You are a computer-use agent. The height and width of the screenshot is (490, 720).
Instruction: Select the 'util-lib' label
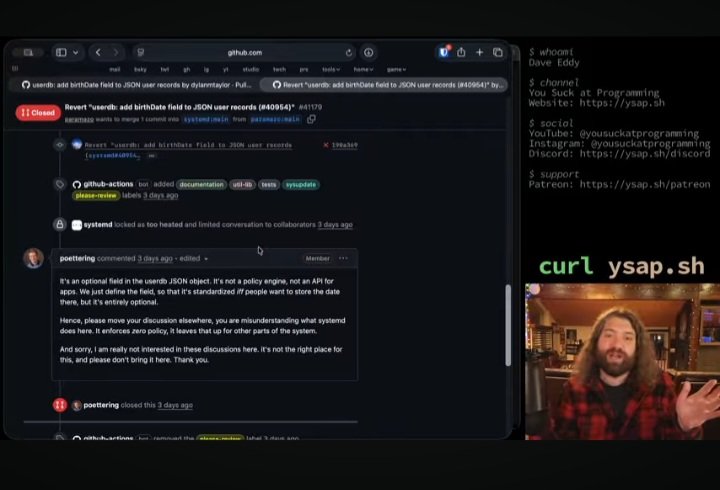coord(242,185)
